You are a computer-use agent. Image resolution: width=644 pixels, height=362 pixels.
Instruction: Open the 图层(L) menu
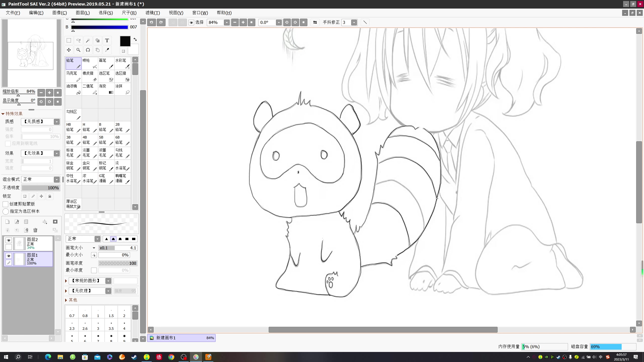pyautogui.click(x=83, y=13)
